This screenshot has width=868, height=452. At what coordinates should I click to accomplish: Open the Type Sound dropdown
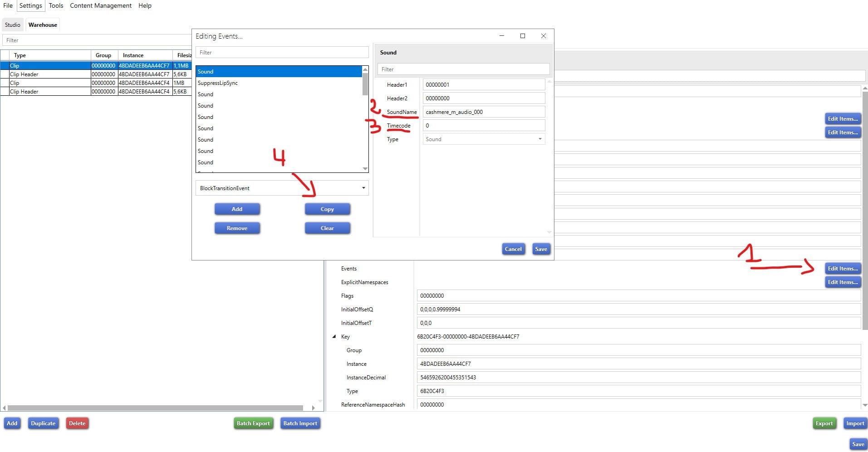[x=484, y=139]
